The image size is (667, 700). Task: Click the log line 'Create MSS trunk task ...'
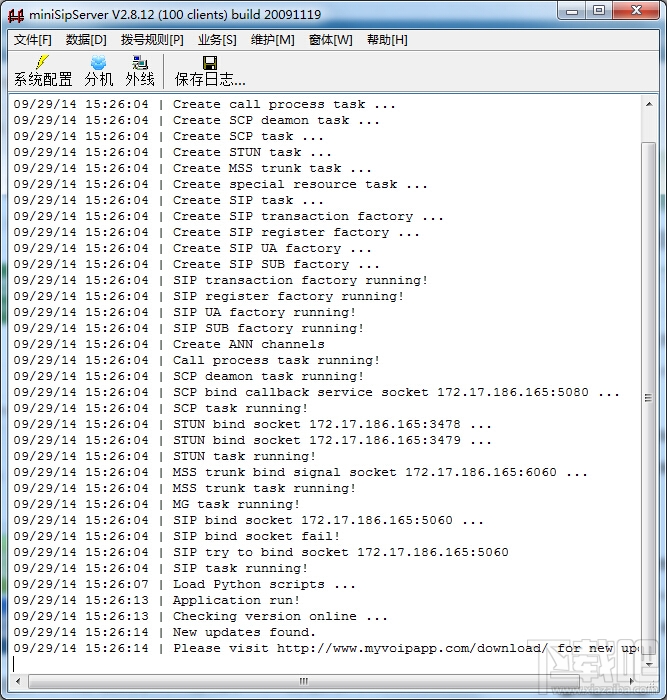(x=272, y=169)
